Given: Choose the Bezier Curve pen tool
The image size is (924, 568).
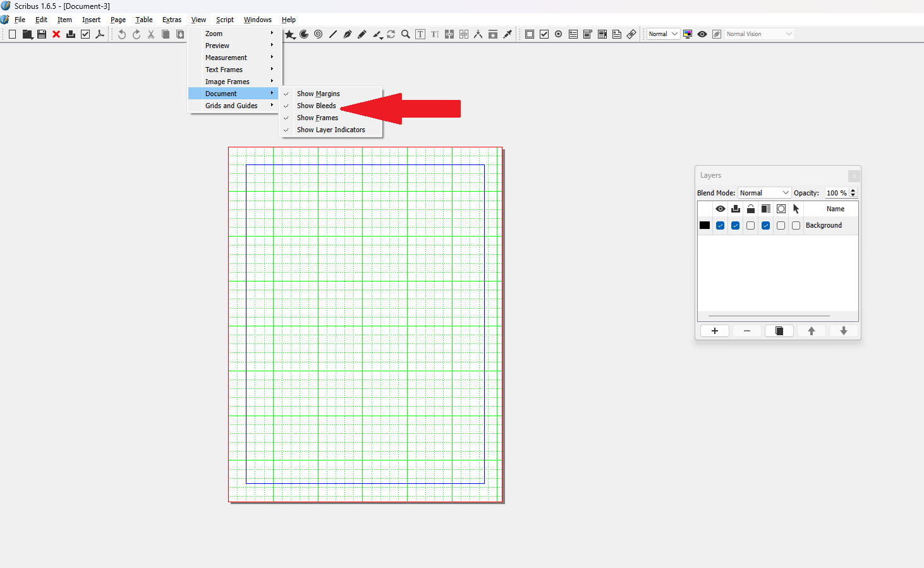Looking at the screenshot, I should (x=348, y=34).
